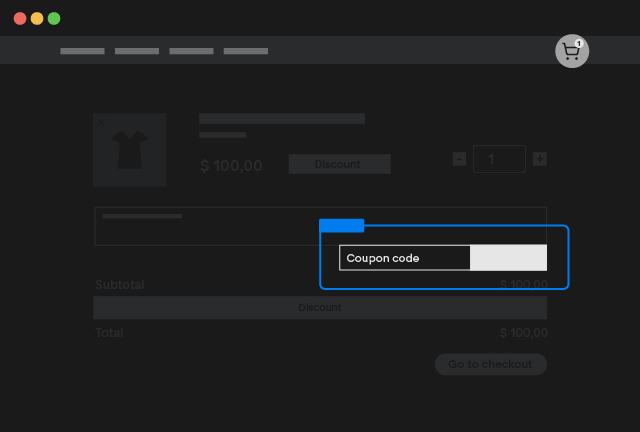The image size is (640, 432).
Task: Click the Go to checkout button
Action: pyautogui.click(x=490, y=364)
